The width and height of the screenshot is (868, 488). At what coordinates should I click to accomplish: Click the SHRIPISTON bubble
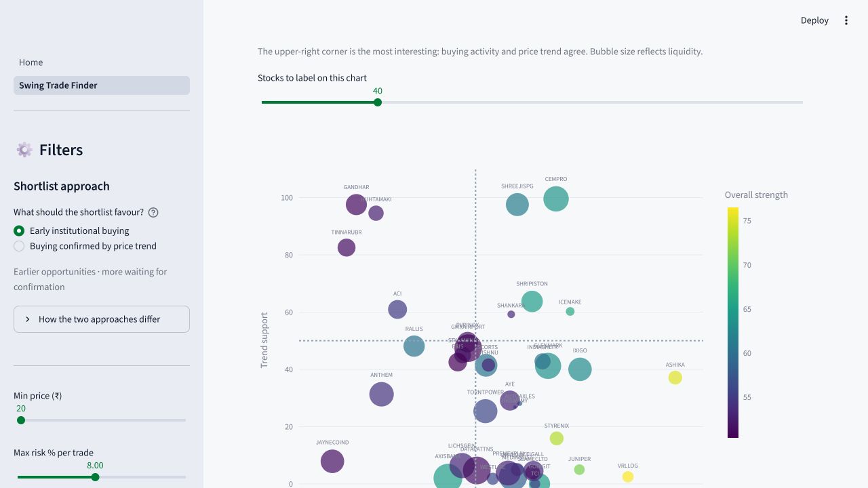[532, 301]
